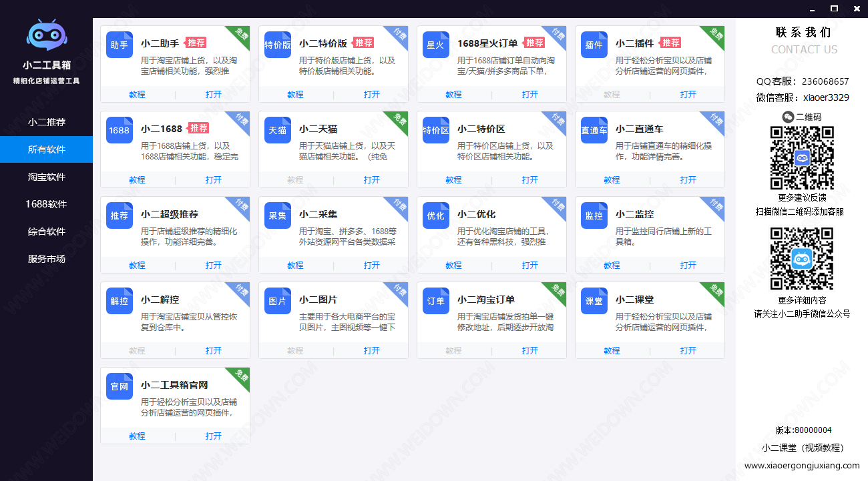
Task: Open 小二助手 with its 打开 button
Action: pos(214,94)
